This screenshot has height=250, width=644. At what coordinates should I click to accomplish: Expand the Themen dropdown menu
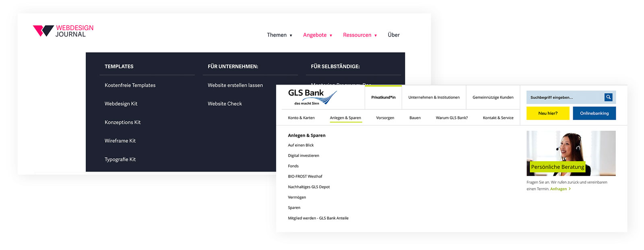pos(279,35)
